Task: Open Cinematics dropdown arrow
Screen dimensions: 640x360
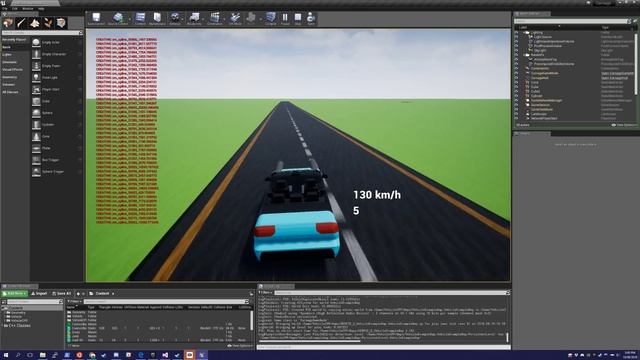Action: coord(224,18)
